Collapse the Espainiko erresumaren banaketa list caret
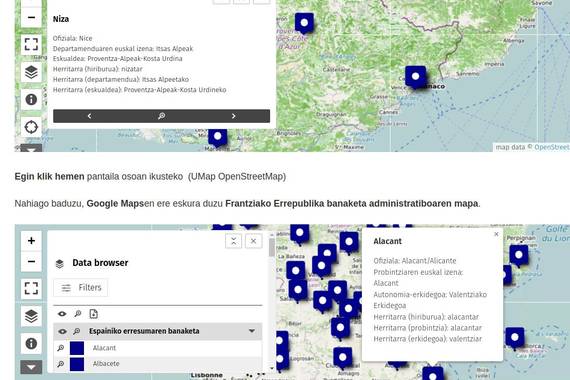This screenshot has width=570, height=380. point(252,331)
